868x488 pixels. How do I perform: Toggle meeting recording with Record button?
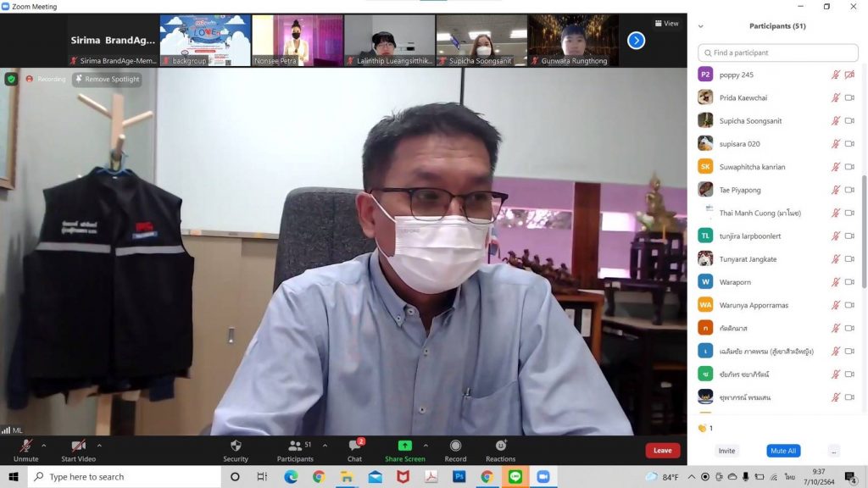click(x=455, y=446)
